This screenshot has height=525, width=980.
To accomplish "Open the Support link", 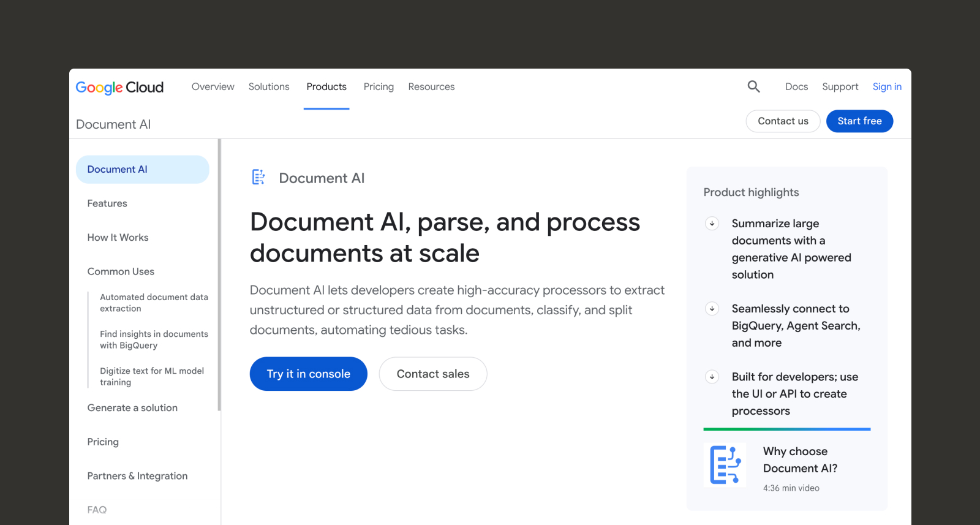I will (x=840, y=86).
